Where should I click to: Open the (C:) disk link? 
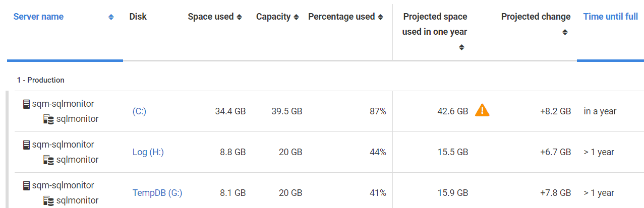[139, 111]
